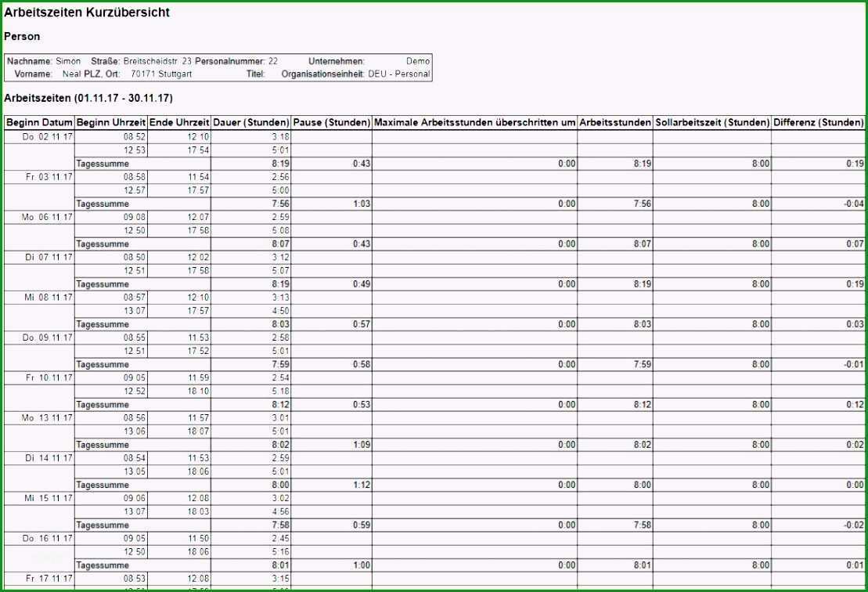Click the 'Personalnummer' label
The width and height of the screenshot is (868, 592).
click(x=230, y=61)
